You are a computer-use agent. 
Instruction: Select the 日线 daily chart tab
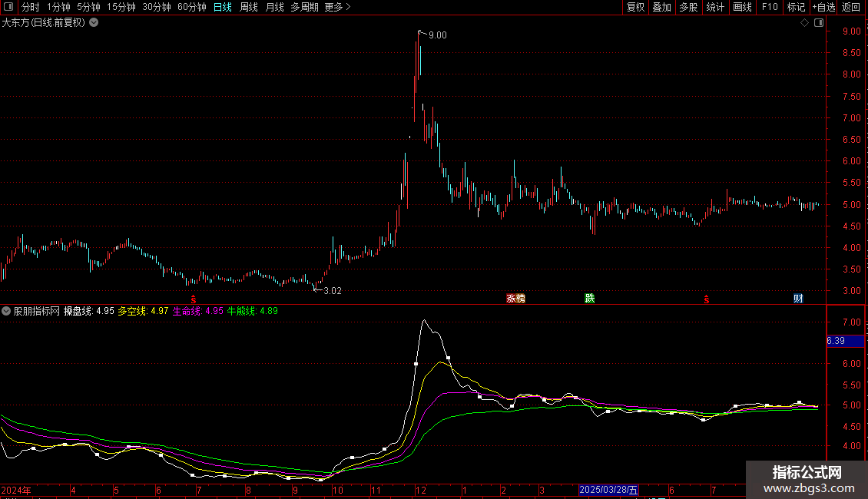[223, 7]
